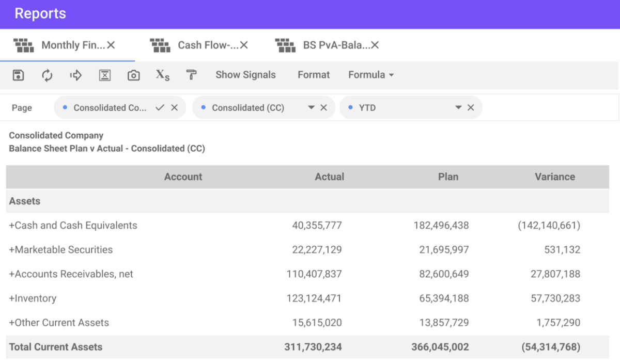Viewport: 620px width, 364px height.
Task: Click the Format button
Action: pos(313,75)
